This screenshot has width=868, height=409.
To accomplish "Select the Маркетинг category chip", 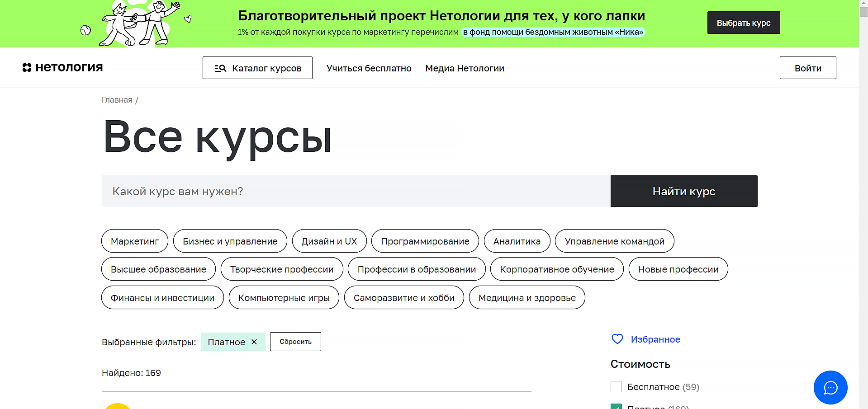I will click(x=135, y=241).
